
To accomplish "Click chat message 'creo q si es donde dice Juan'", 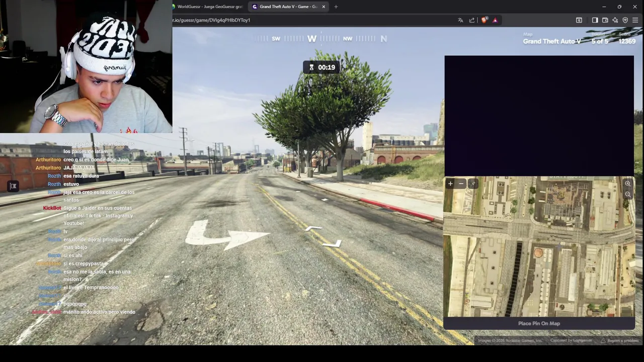I will pos(96,159).
